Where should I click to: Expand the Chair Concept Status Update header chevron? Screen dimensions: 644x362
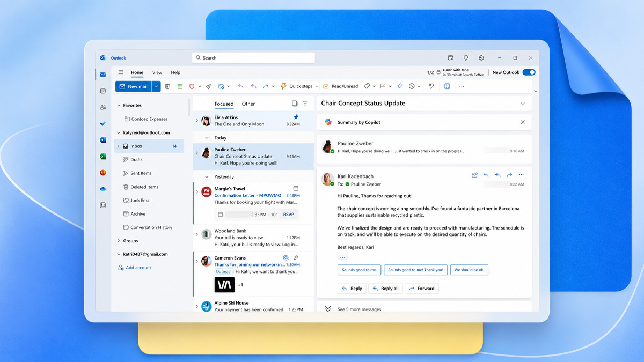pos(523,104)
